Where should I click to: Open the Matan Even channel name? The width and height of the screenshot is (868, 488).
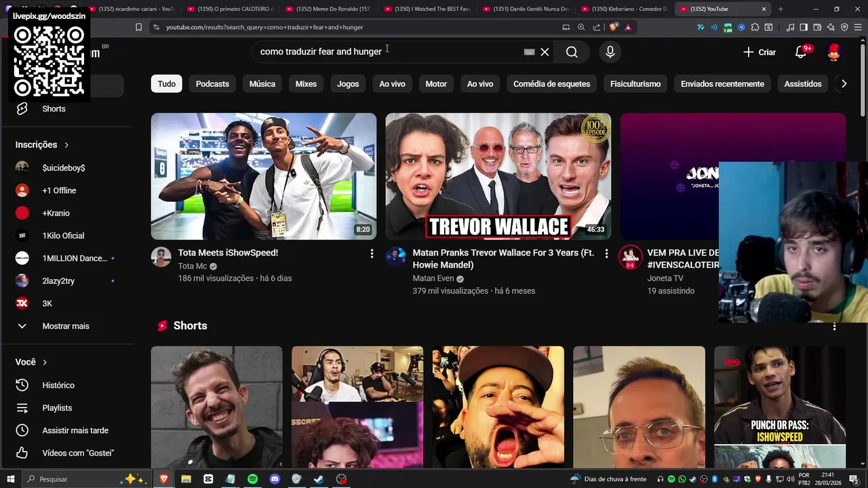click(434, 279)
